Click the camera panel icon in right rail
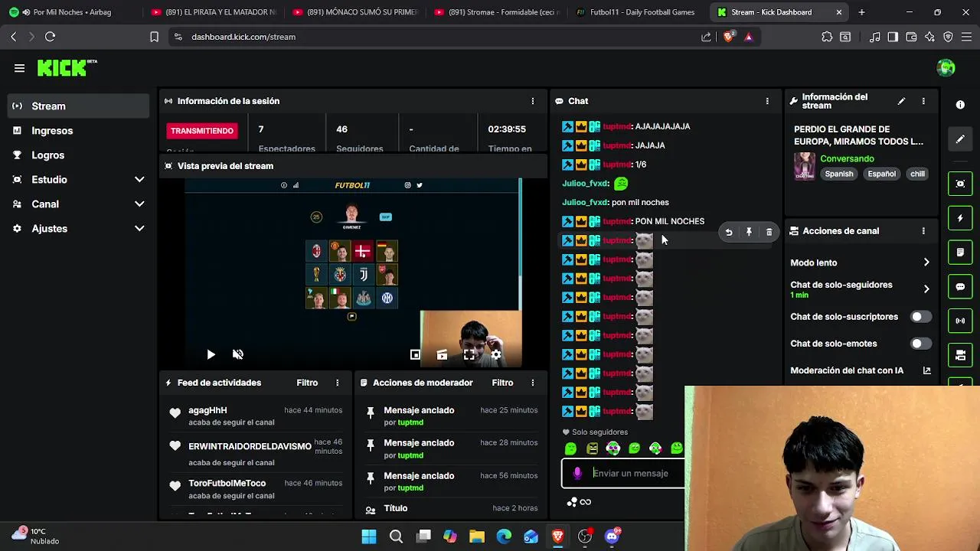This screenshot has width=980, height=551. (960, 355)
